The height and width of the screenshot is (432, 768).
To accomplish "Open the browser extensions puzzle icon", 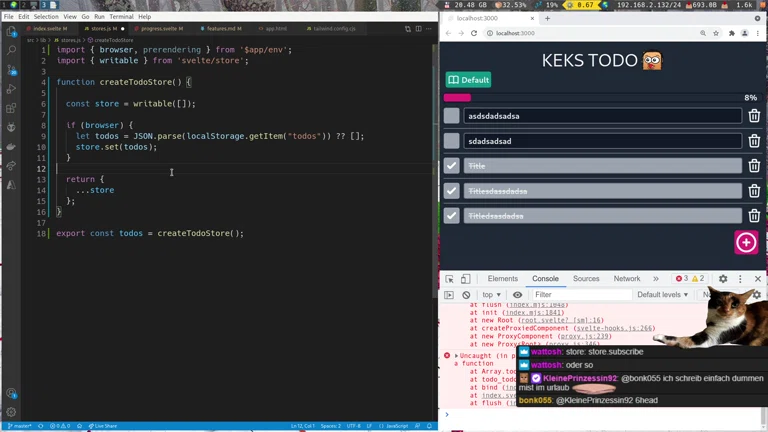I will click(x=732, y=33).
